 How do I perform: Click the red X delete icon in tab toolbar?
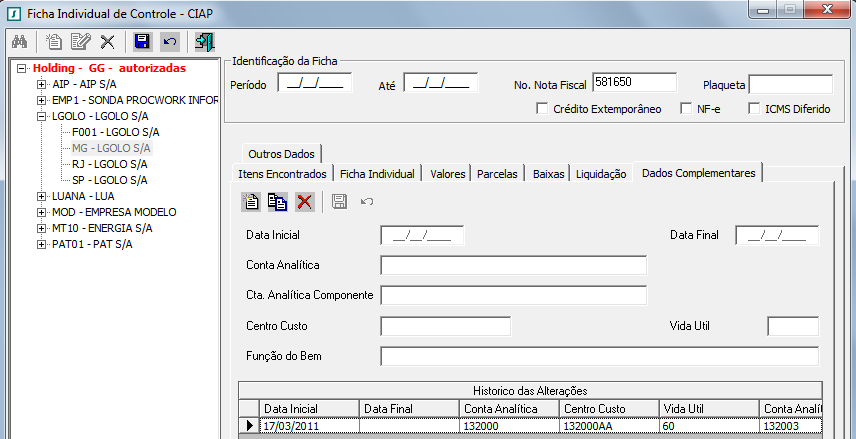click(305, 202)
